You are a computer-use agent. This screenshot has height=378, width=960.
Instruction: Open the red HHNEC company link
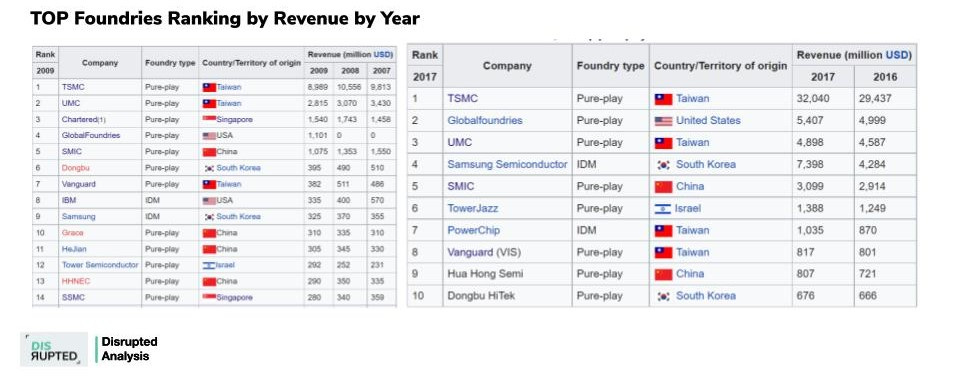[76, 281]
